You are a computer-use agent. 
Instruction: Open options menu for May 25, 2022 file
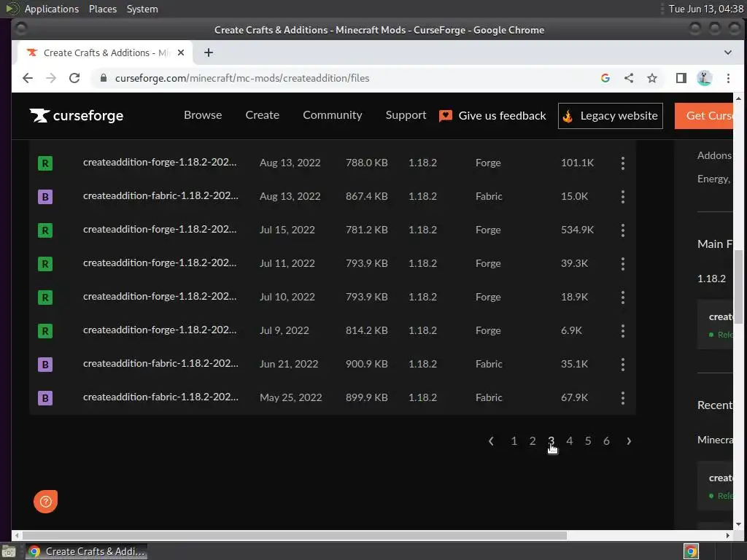[x=623, y=398]
